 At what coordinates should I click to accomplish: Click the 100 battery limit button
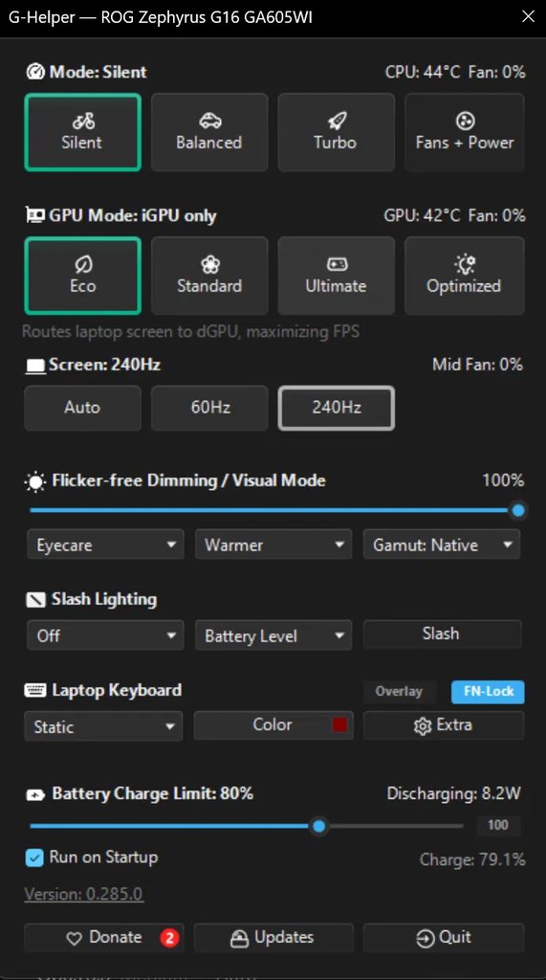[x=498, y=825]
